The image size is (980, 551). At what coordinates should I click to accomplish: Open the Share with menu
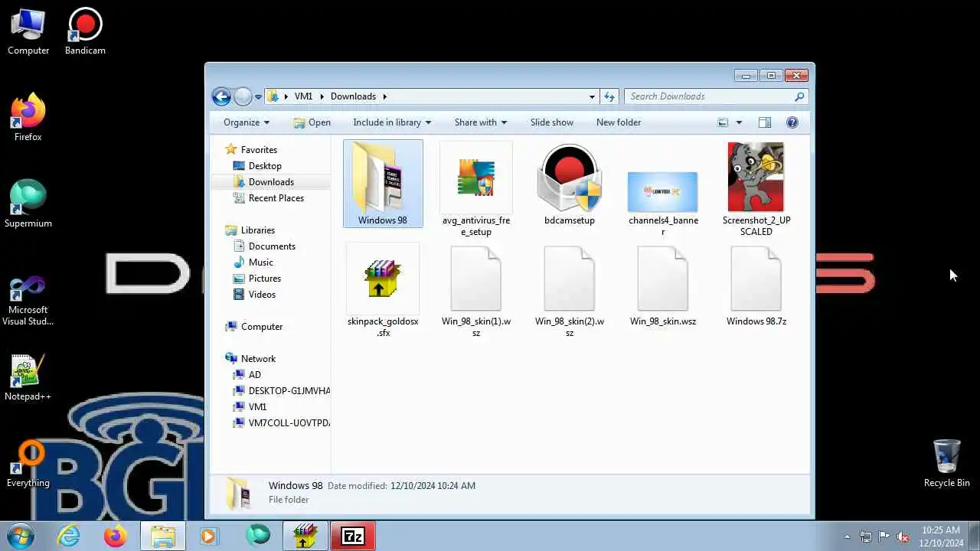click(481, 122)
